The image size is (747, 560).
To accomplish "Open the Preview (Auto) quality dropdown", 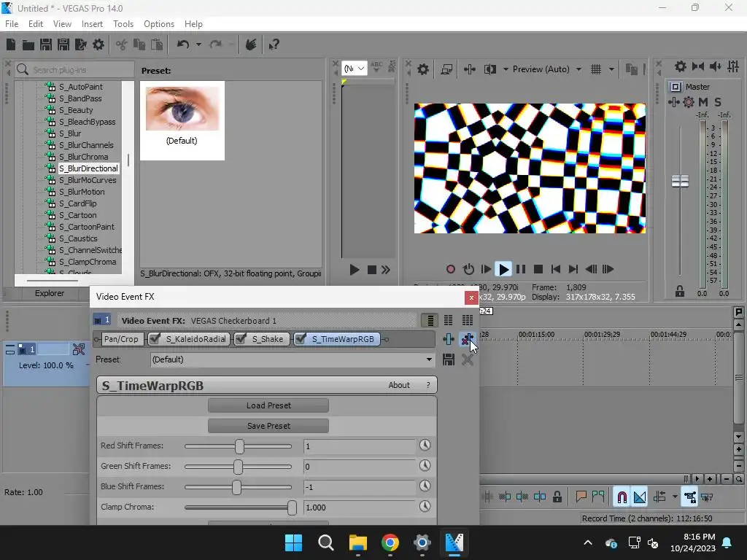I will coord(578,69).
